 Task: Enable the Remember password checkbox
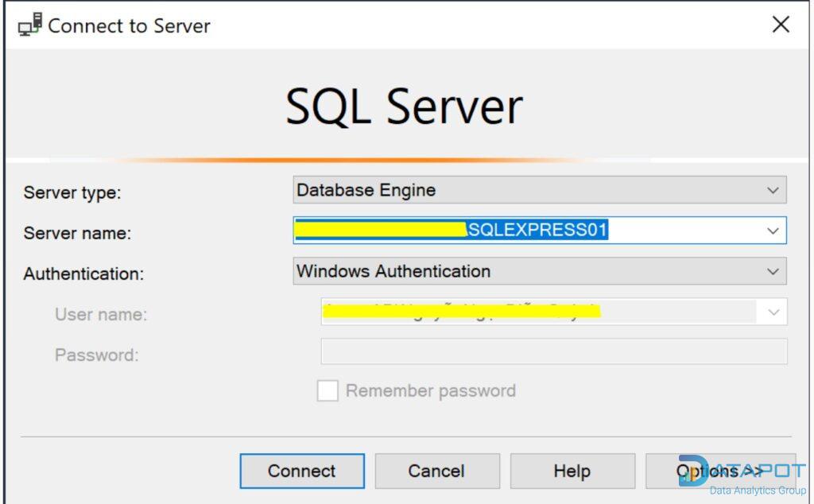328,391
